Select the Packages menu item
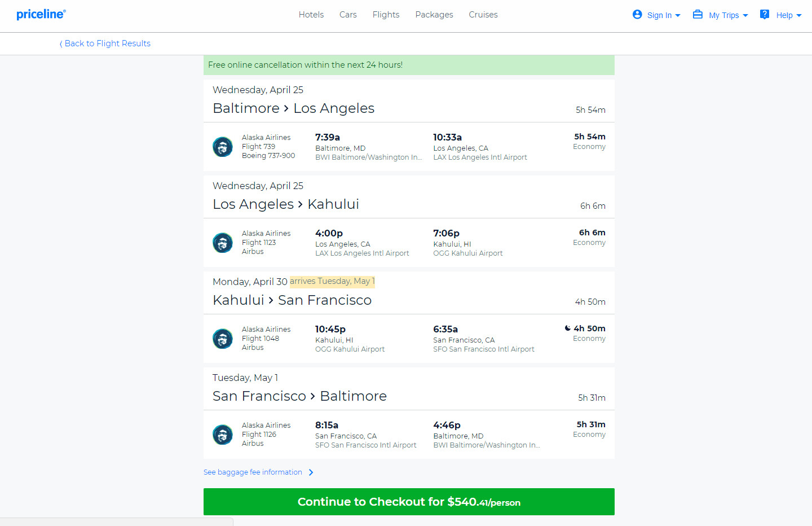Screen dimensions: 812x526 pyautogui.click(x=434, y=15)
